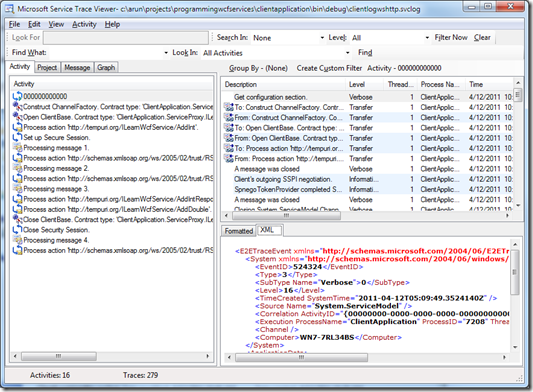Switch to the Graph tab

click(106, 67)
